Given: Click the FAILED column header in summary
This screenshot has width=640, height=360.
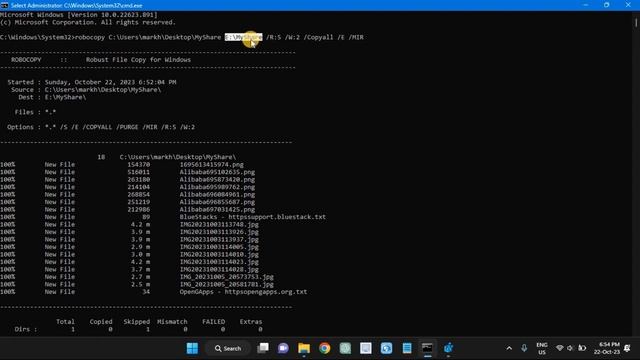Looking at the screenshot, I should 213,322.
